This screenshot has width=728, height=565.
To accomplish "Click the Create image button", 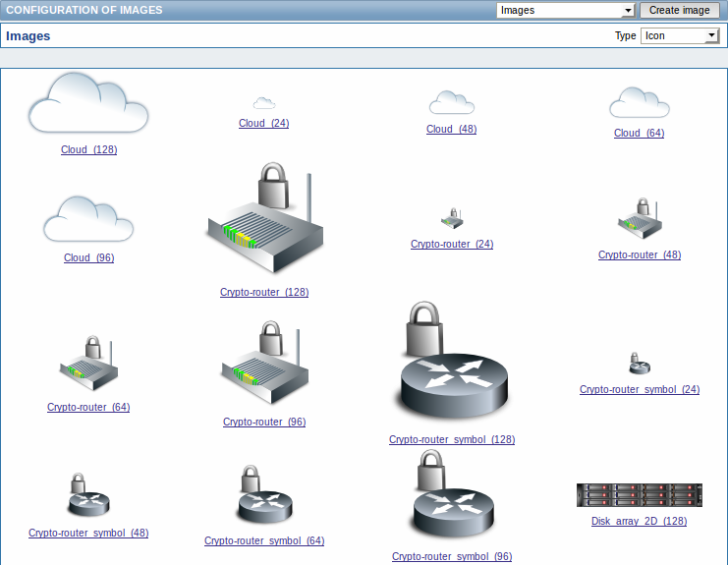I will pos(679,10).
